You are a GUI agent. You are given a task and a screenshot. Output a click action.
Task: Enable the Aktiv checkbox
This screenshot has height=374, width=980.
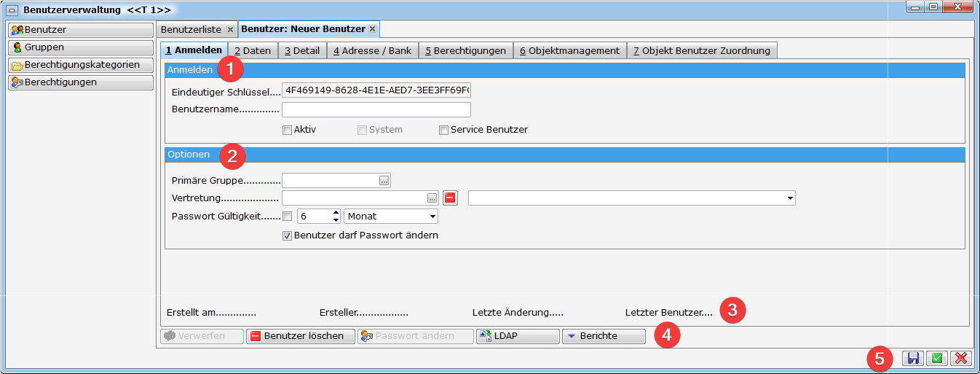[x=287, y=130]
